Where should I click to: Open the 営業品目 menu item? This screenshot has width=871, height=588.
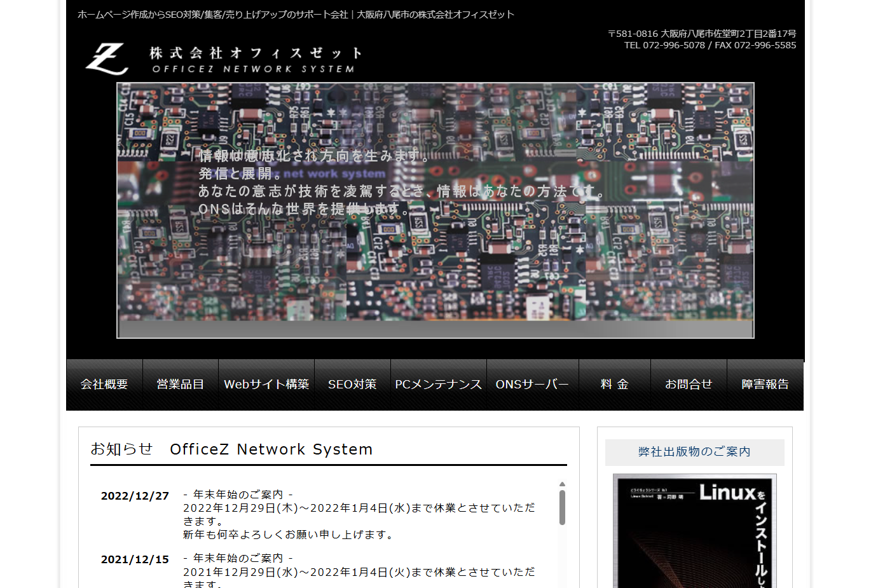(x=181, y=385)
